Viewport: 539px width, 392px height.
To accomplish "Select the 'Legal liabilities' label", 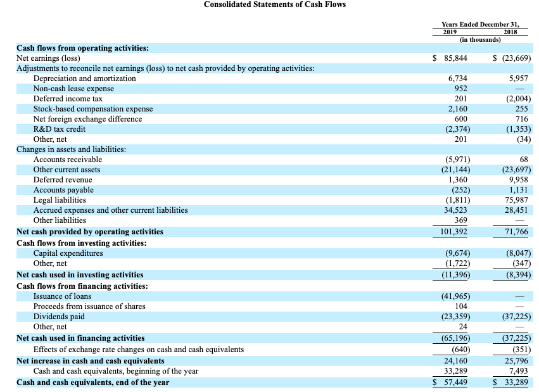I will [x=60, y=200].
